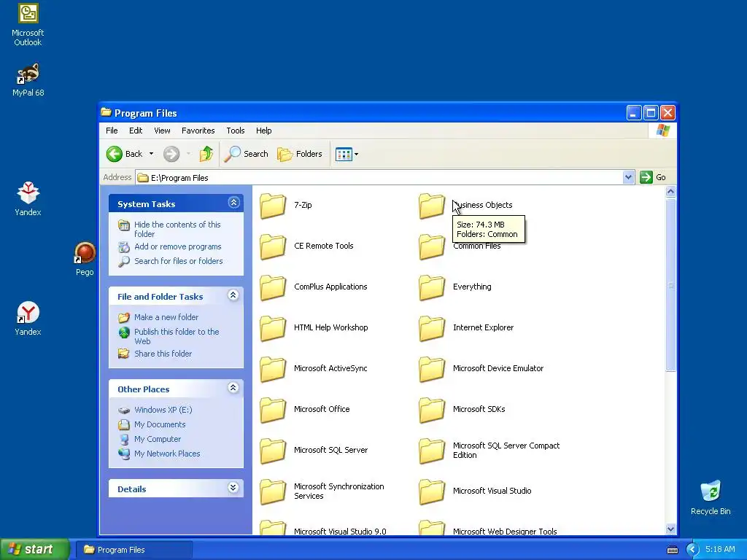Open the Favorites menu
The width and height of the screenshot is (747, 560).
point(198,131)
